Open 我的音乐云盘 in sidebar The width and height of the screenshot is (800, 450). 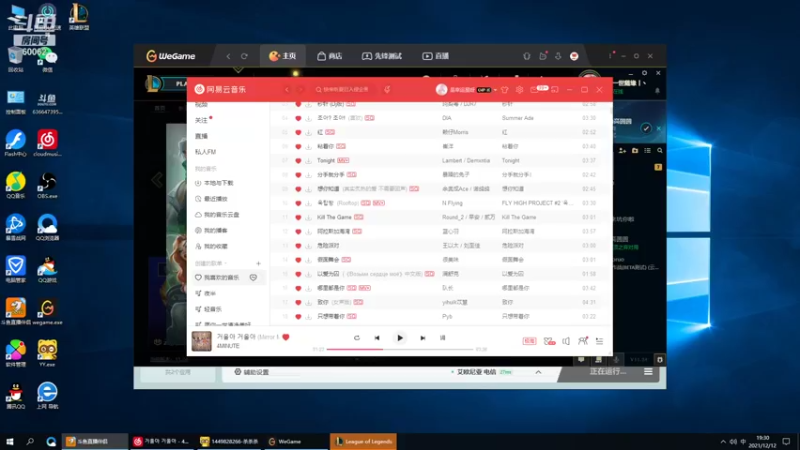pyautogui.click(x=217, y=215)
